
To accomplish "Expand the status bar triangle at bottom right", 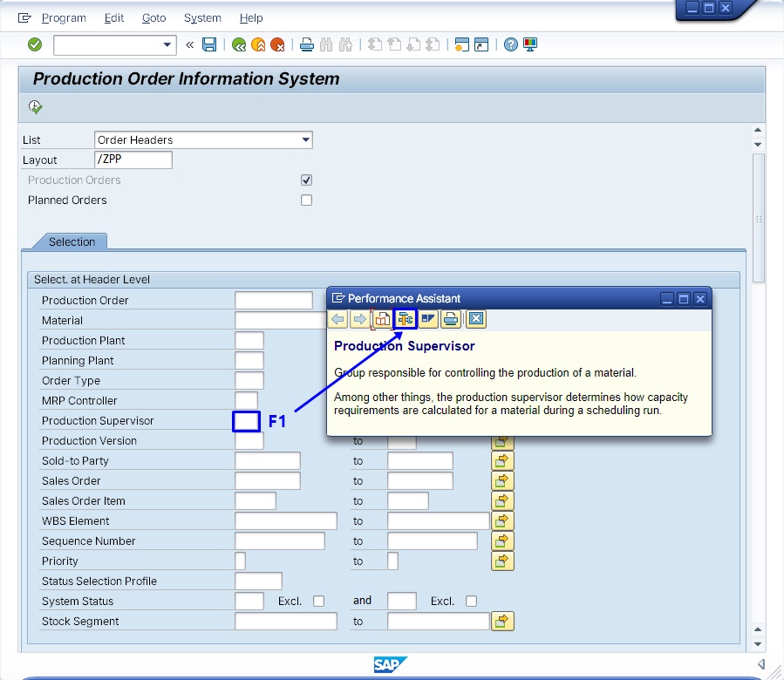I will [761, 664].
